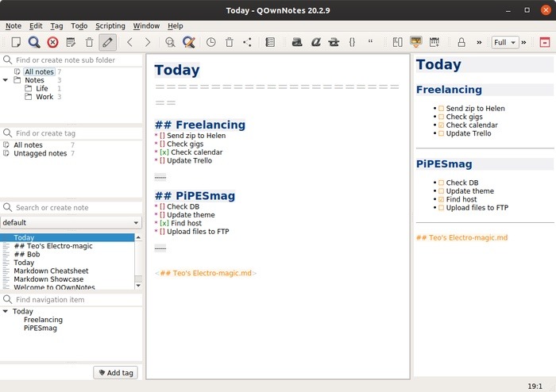
Task: Expand the toolbar overflow chevron before Full
Action: (479, 43)
